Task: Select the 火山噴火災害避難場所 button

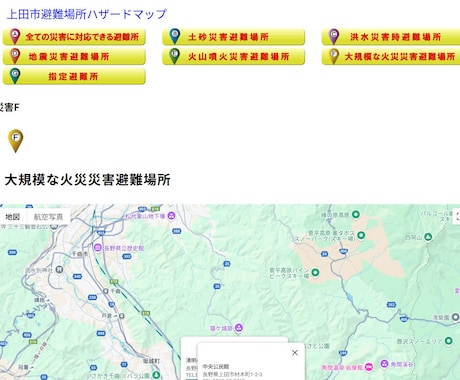Action: point(233,56)
